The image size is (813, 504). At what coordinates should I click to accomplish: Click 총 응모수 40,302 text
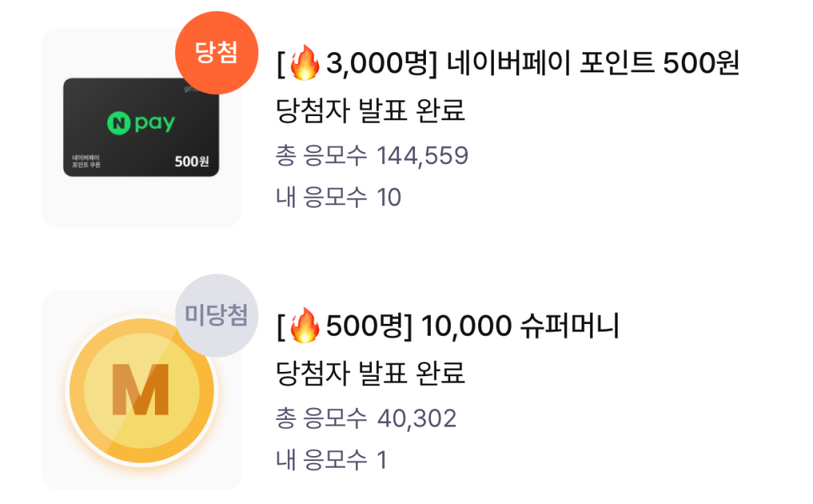click(366, 418)
